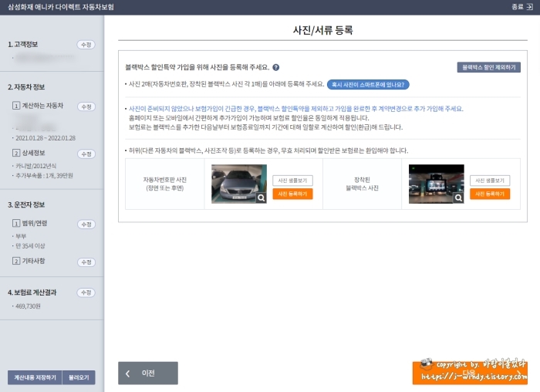Click 불러오기 button
Viewport: 540px width, 392px height.
[79, 377]
